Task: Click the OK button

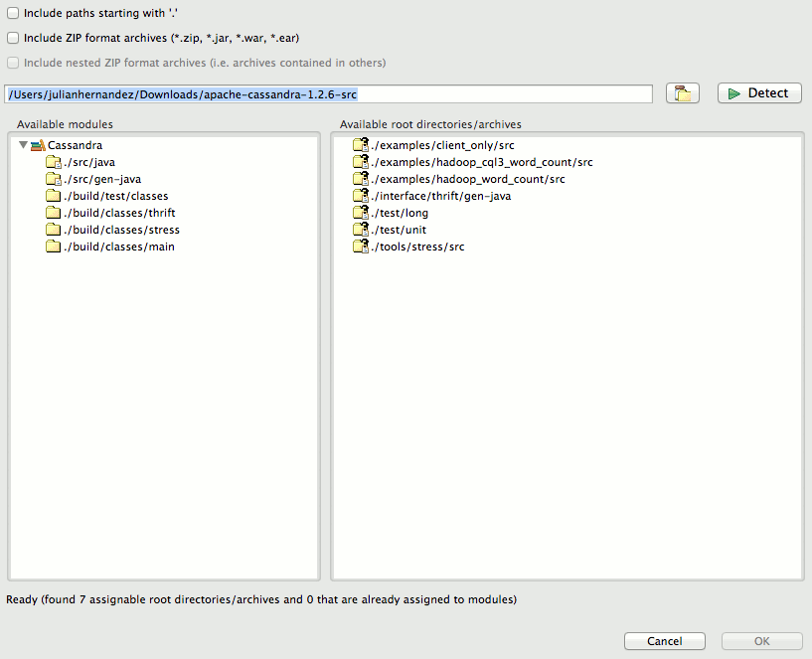Action: coord(760,640)
